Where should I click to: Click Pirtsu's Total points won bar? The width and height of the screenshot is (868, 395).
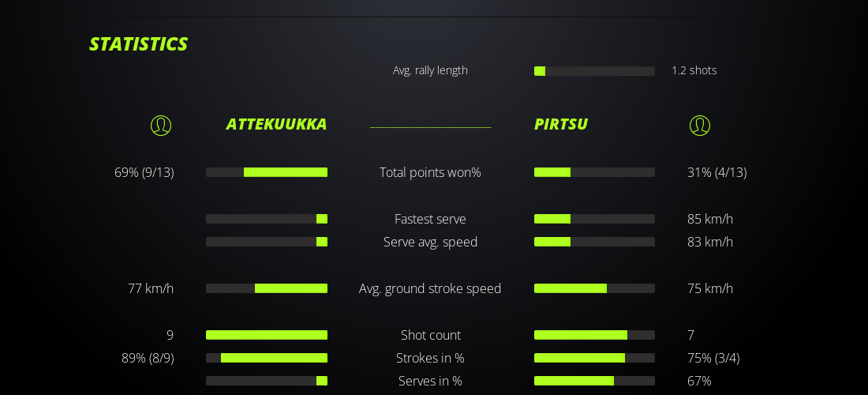pos(594,172)
